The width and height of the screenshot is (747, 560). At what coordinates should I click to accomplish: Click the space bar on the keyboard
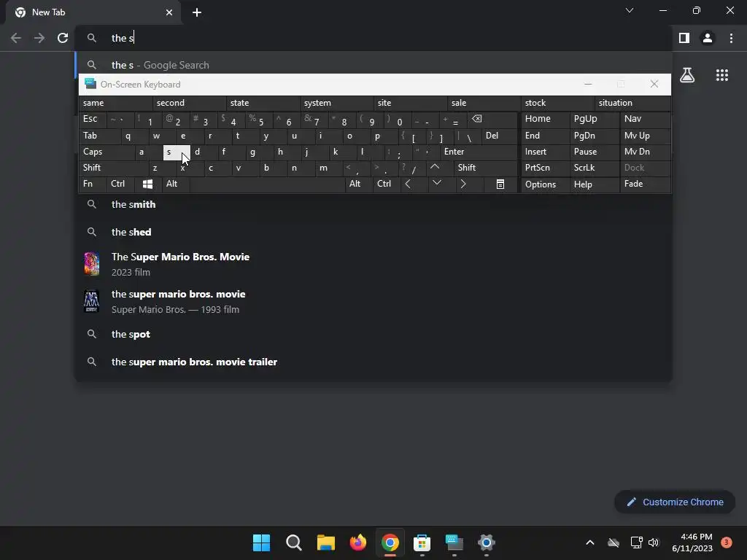(267, 184)
